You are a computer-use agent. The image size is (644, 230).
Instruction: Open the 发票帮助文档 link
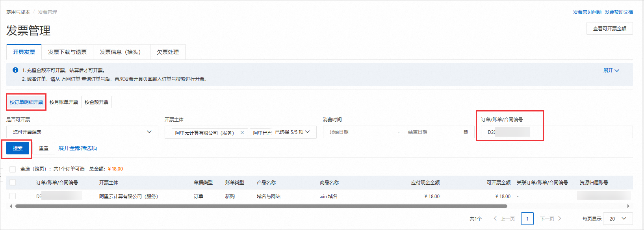click(x=619, y=12)
